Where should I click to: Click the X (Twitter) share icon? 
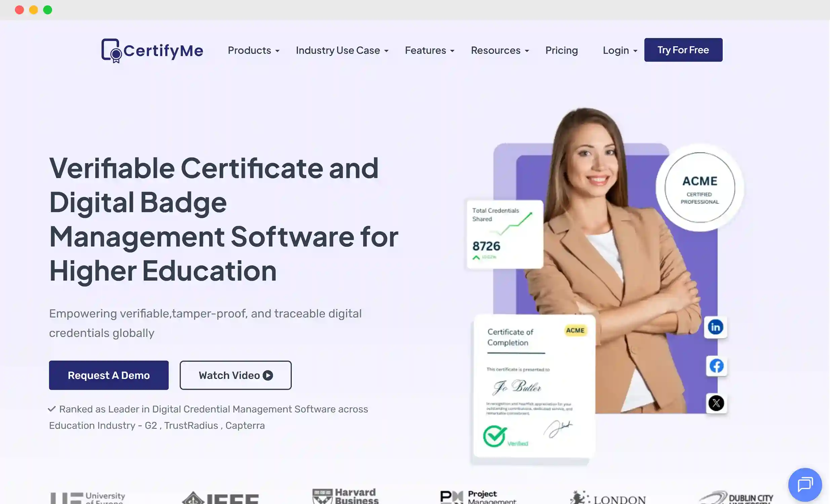pos(716,403)
